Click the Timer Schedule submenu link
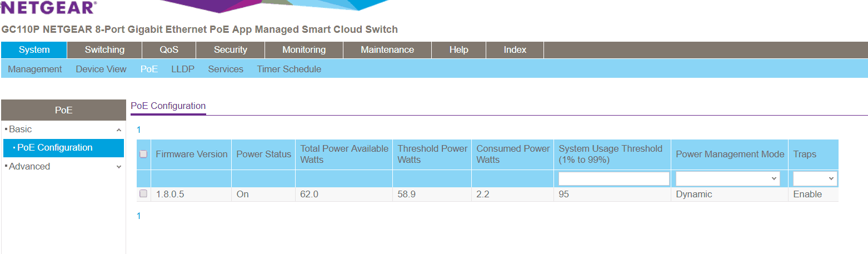Image resolution: width=868 pixels, height=254 pixels. click(x=289, y=69)
